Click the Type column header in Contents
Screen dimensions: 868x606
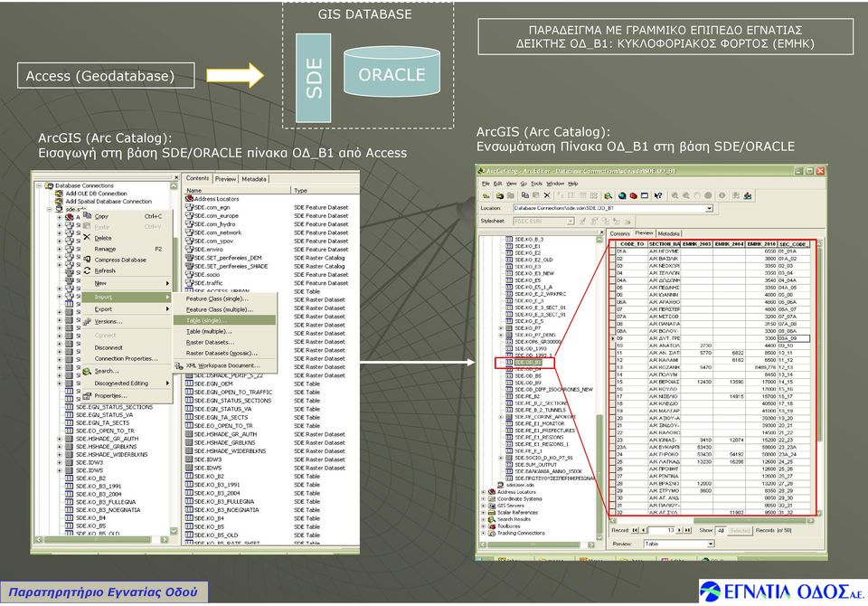pos(325,190)
